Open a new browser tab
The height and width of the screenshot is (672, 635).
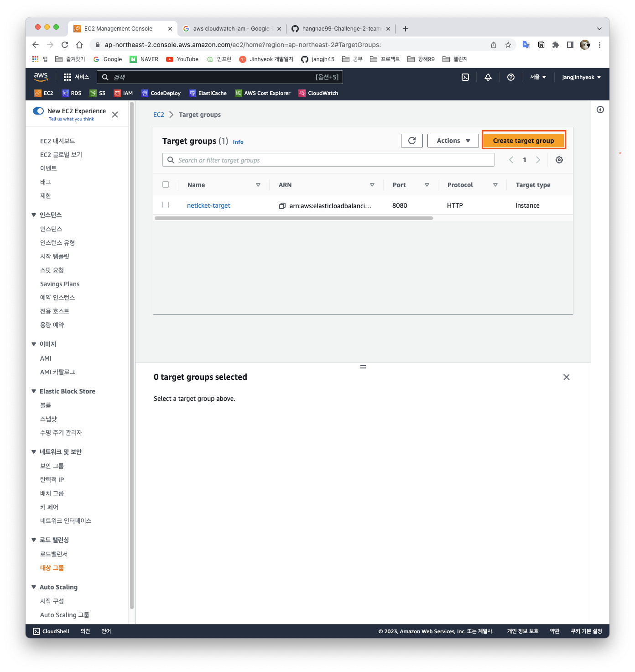coord(406,29)
